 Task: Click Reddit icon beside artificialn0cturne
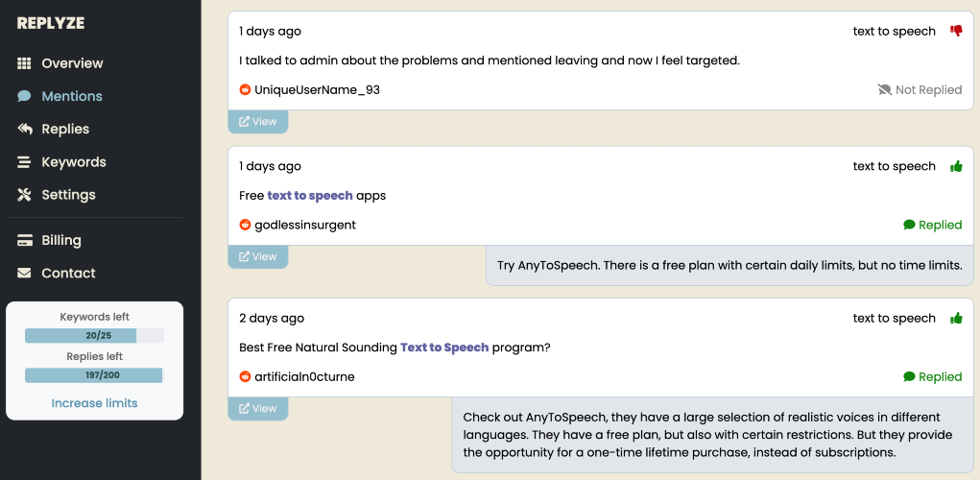[246, 377]
